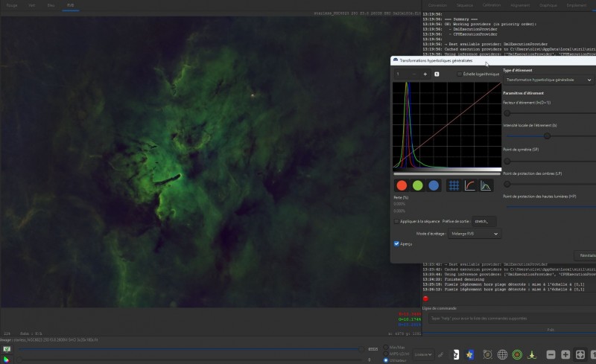Zoom out the image with minus icon
The image size is (596, 364).
coord(551,354)
